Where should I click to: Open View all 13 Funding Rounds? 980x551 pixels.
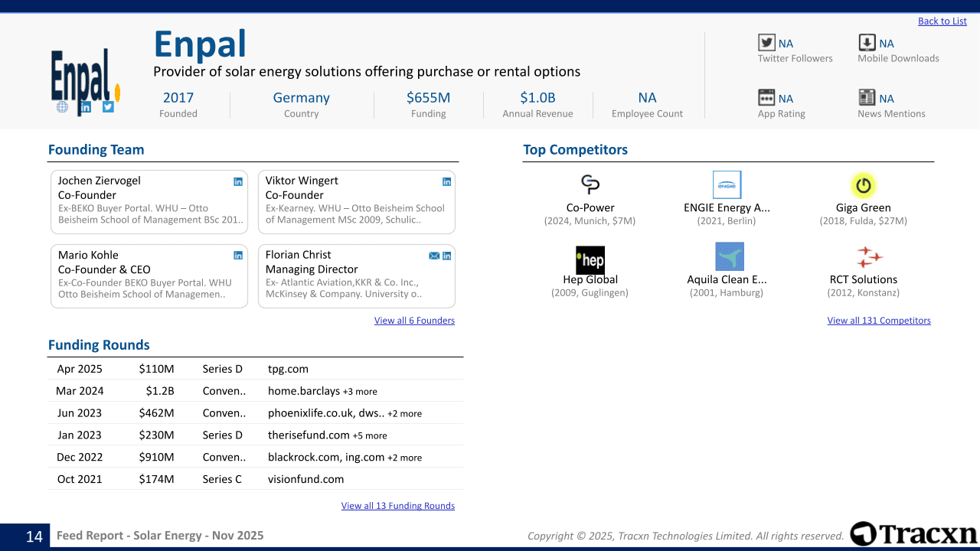pyautogui.click(x=397, y=506)
